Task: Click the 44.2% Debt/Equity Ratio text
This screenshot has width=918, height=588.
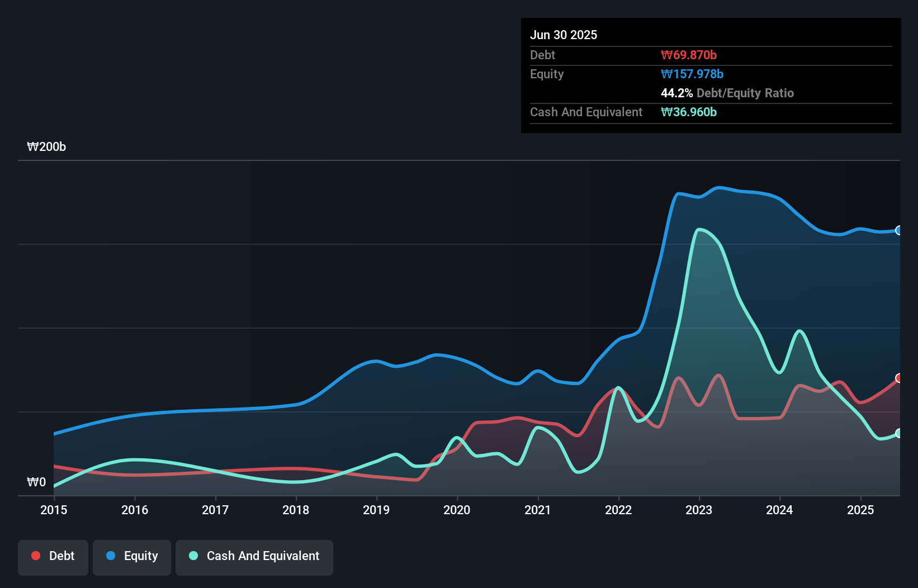Action: click(727, 93)
